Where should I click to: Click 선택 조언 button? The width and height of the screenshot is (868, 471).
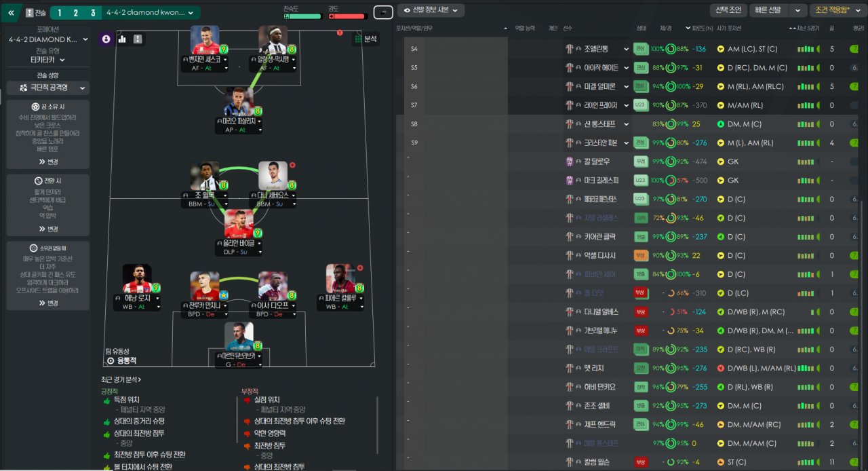[728, 10]
